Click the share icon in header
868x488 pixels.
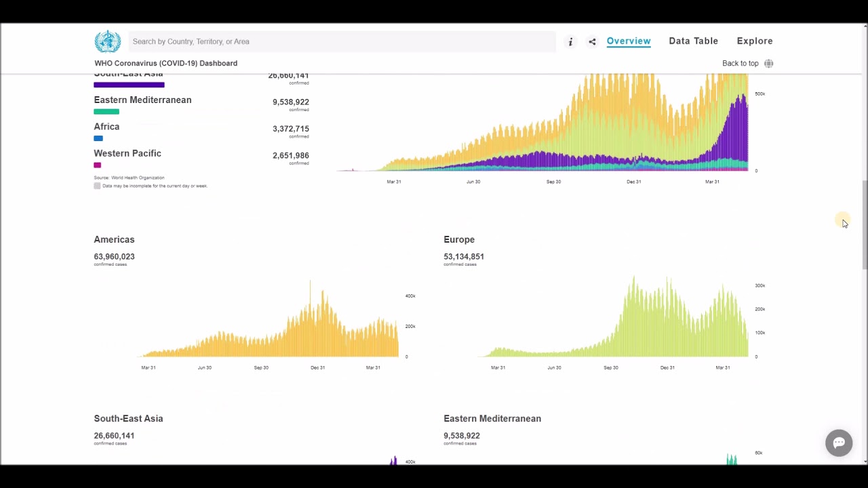pyautogui.click(x=592, y=41)
